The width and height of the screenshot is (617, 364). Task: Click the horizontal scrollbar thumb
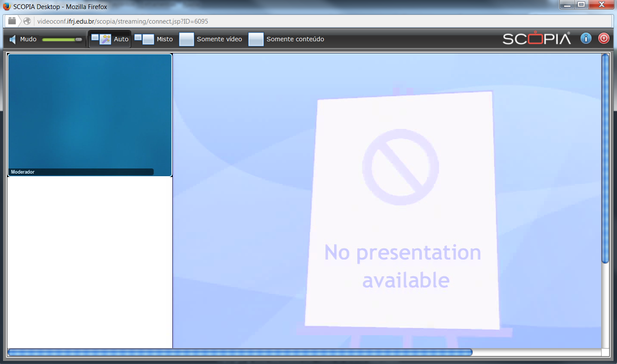pos(240,352)
